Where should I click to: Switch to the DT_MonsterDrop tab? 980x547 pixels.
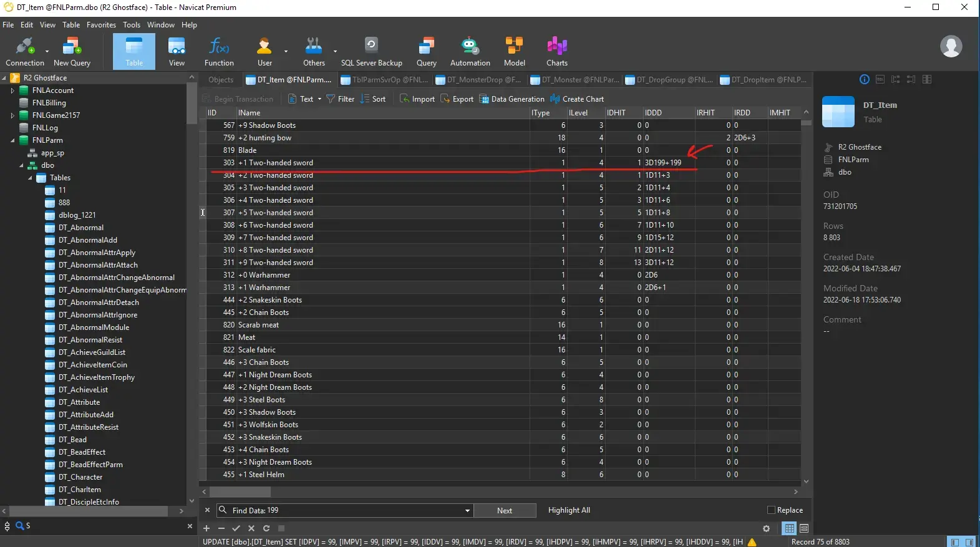point(478,80)
